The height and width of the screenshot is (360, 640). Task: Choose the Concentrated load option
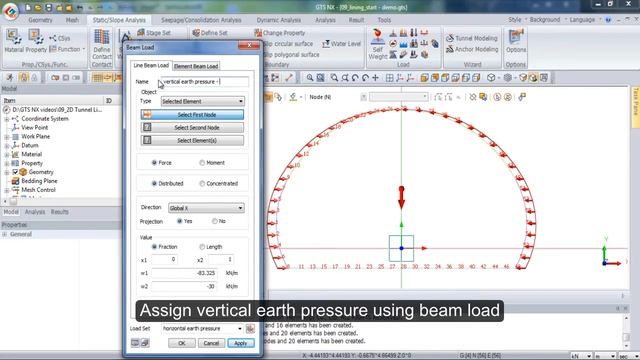(x=202, y=183)
